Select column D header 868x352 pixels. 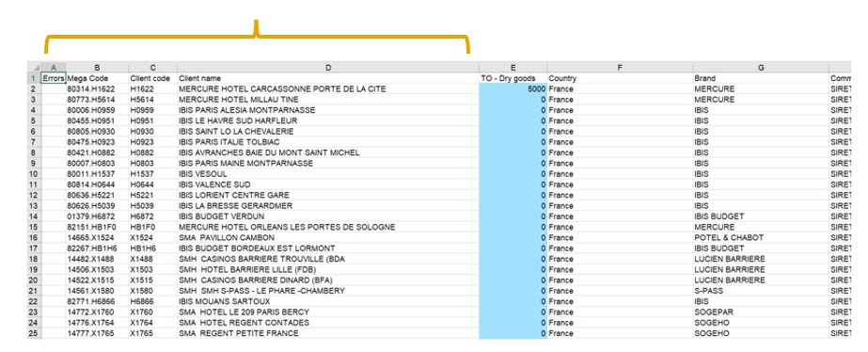(x=328, y=68)
